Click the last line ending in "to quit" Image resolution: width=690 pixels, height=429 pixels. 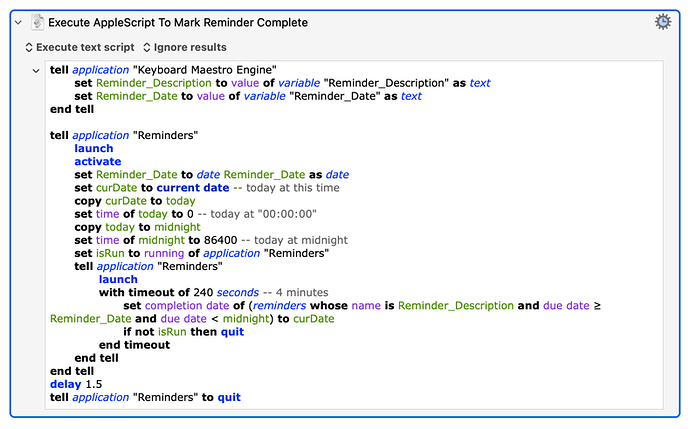[x=145, y=397]
